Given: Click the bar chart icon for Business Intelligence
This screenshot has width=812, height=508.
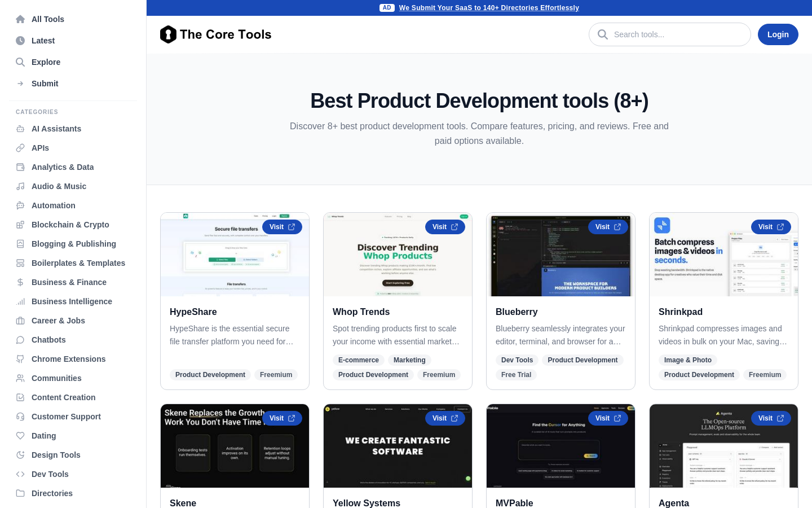Looking at the screenshot, I should 20,301.
